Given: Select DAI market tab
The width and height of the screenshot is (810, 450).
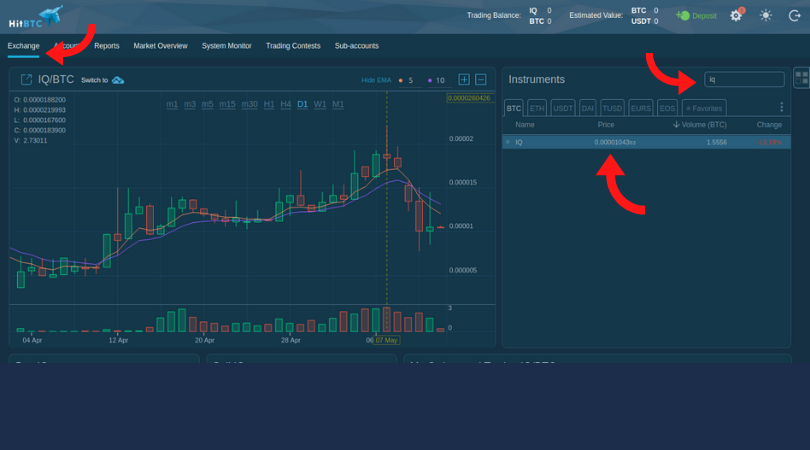Looking at the screenshot, I should coord(587,108).
